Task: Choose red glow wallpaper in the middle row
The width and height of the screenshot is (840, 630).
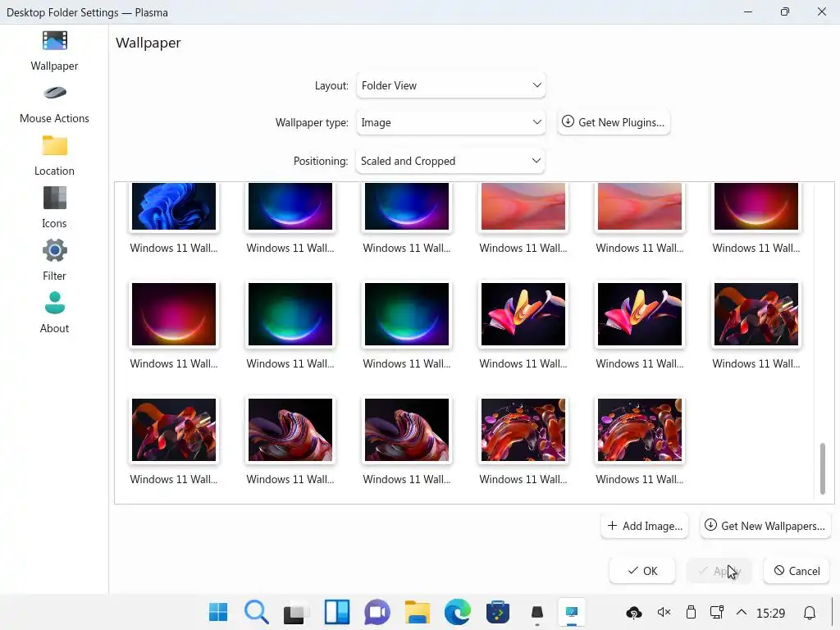Action: point(174,314)
